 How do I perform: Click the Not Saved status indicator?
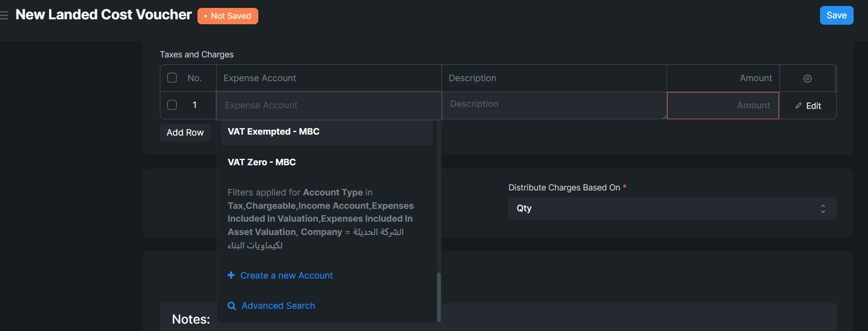pos(228,16)
